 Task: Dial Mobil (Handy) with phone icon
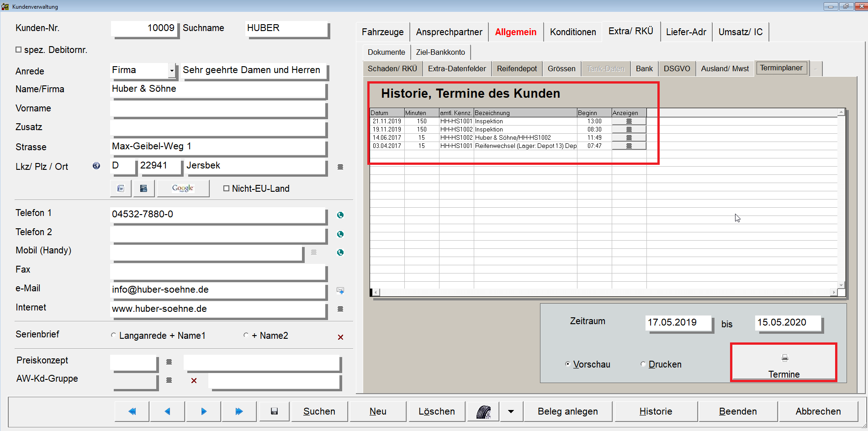(x=340, y=252)
